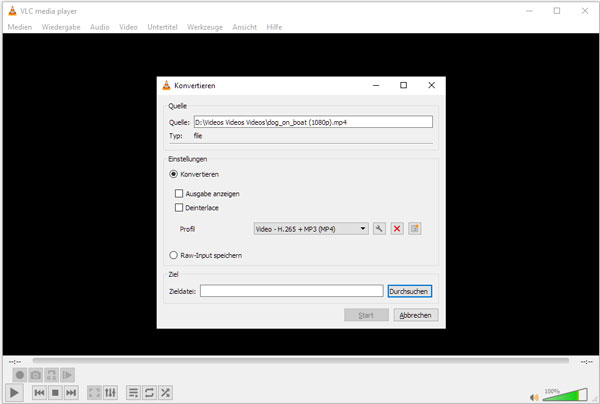This screenshot has width=600, height=404.
Task: Open the Hilfe menu
Action: click(x=274, y=27)
